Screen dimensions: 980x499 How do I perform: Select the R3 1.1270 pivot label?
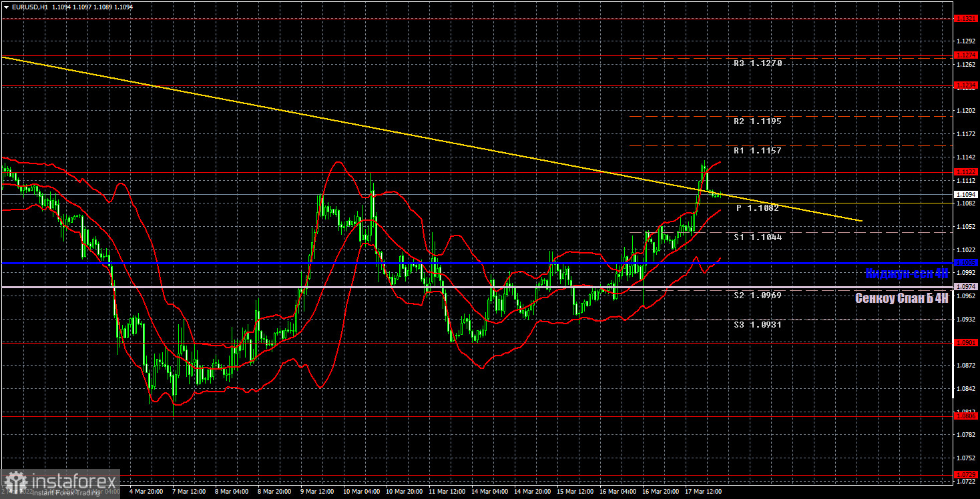[x=757, y=63]
